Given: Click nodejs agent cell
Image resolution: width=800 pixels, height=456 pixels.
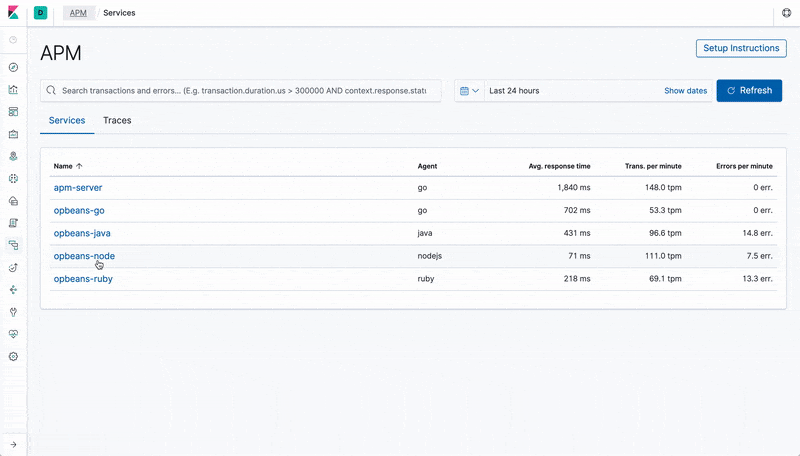Looking at the screenshot, I should point(430,256).
